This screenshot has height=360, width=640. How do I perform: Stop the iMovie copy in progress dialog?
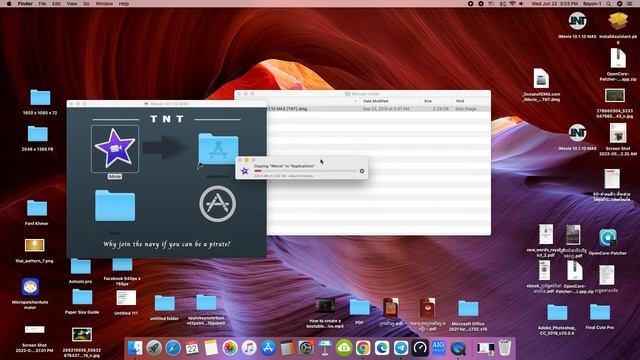(x=362, y=171)
